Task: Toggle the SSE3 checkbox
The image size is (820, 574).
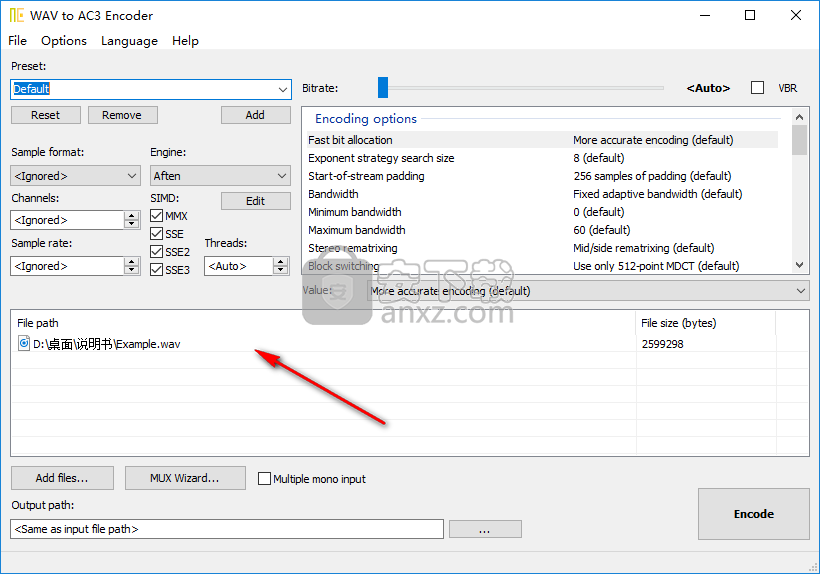Action: click(x=156, y=269)
